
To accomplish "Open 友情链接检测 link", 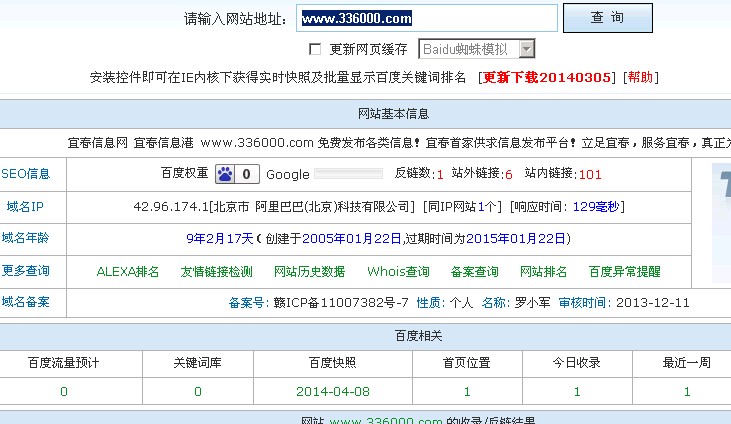I will coord(216,271).
